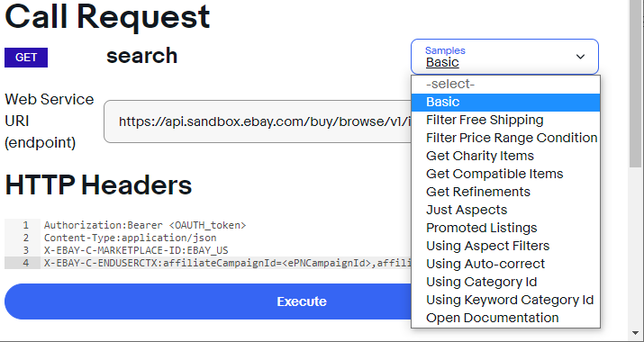Pick the Just Aspects sample
The height and width of the screenshot is (342, 644).
505,211
